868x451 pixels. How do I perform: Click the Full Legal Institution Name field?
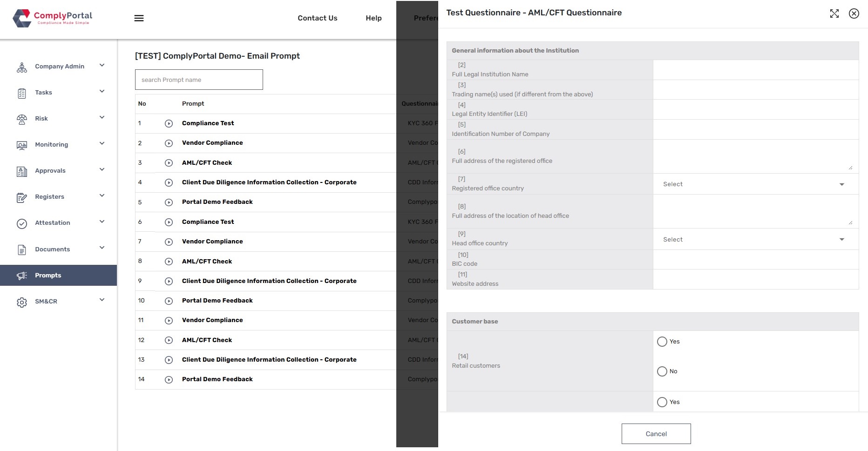pos(755,70)
